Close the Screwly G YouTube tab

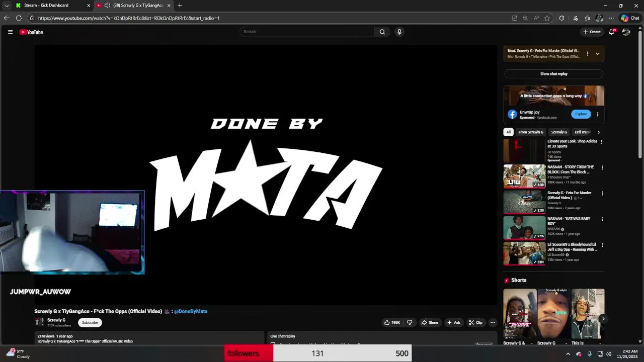pyautogui.click(x=169, y=6)
